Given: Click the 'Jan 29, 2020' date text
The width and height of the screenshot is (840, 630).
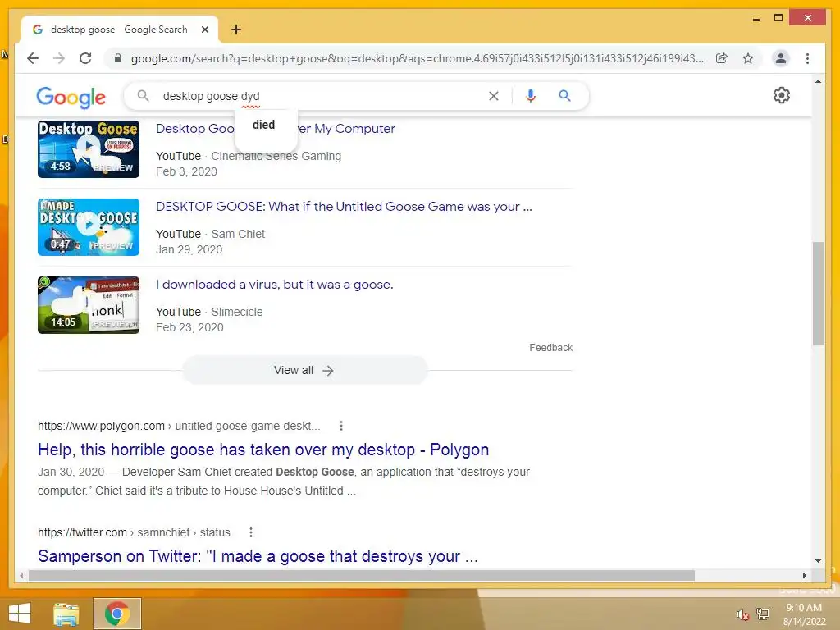Looking at the screenshot, I should (x=189, y=249).
